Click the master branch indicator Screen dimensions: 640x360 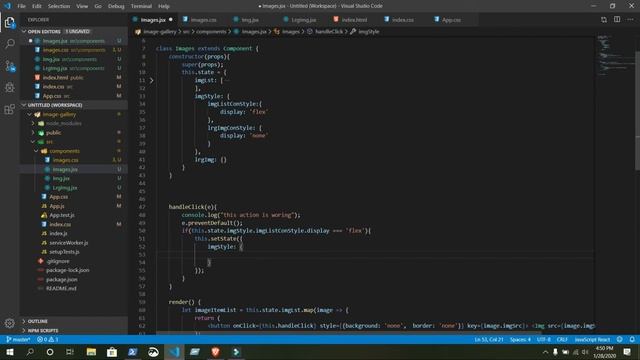18,339
